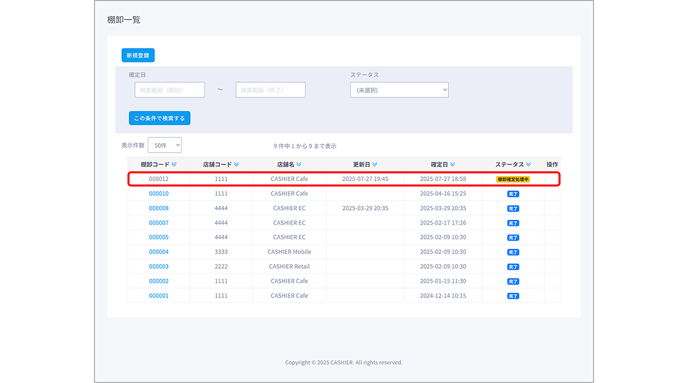
Task: Open inventory code 000003 link
Action: (x=158, y=266)
